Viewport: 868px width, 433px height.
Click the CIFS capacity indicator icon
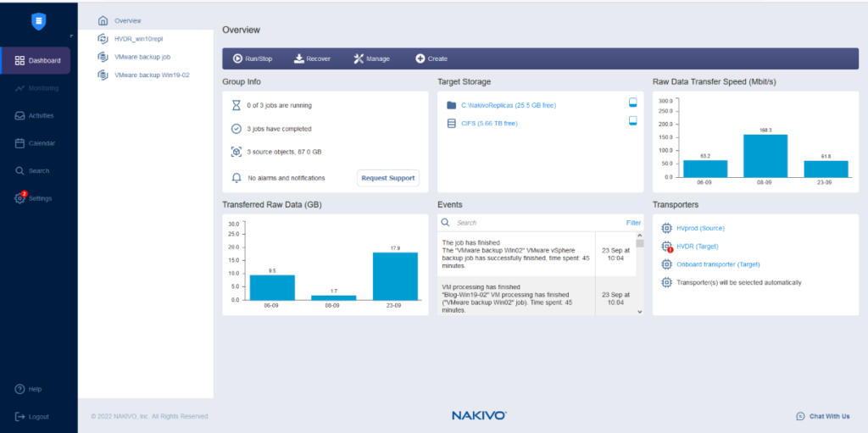[x=633, y=120]
